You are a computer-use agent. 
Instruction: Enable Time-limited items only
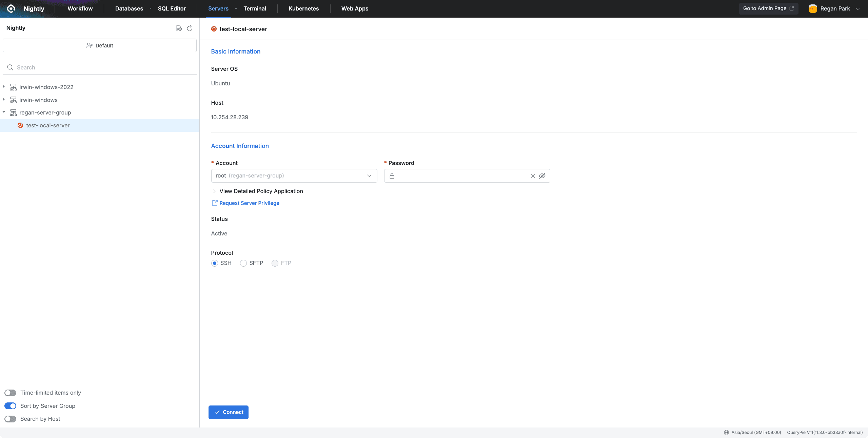[x=10, y=393]
